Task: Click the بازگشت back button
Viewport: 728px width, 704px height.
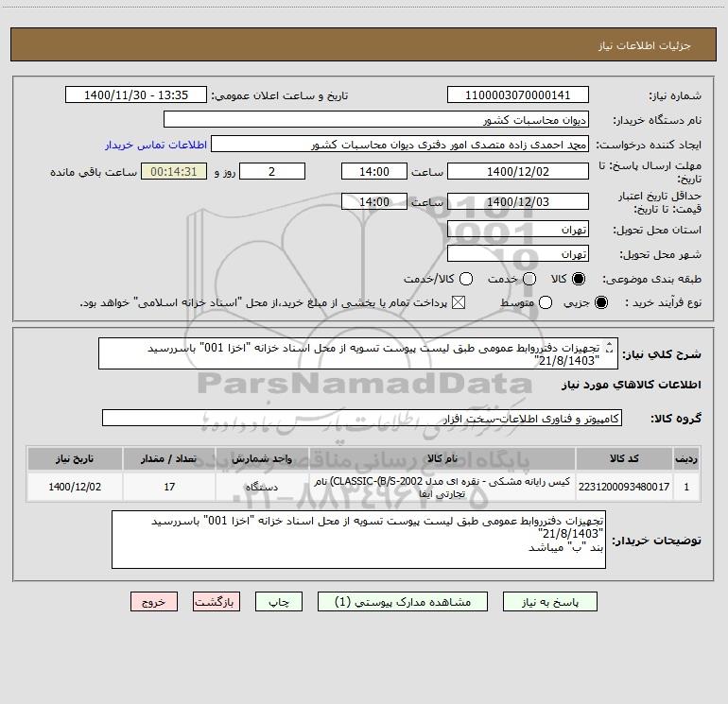Action: pos(217,602)
